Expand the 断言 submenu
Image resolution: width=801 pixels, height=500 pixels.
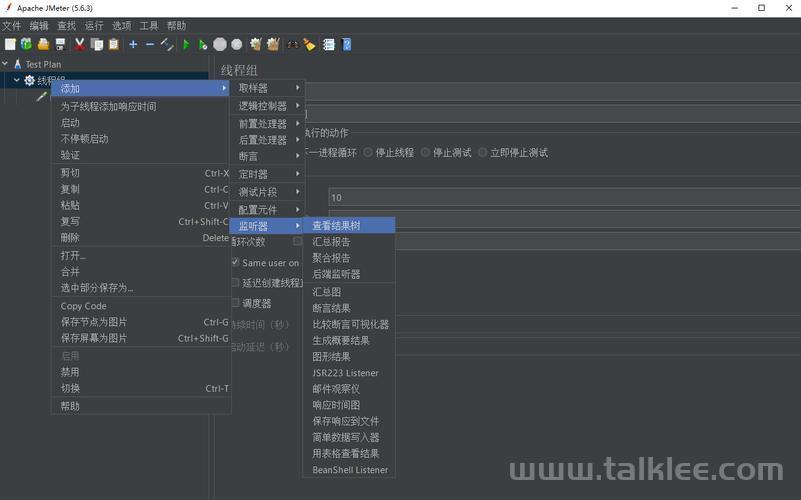click(268, 156)
